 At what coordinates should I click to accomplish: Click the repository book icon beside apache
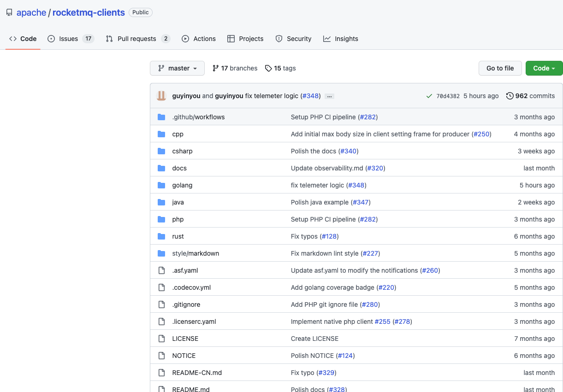[x=9, y=12]
